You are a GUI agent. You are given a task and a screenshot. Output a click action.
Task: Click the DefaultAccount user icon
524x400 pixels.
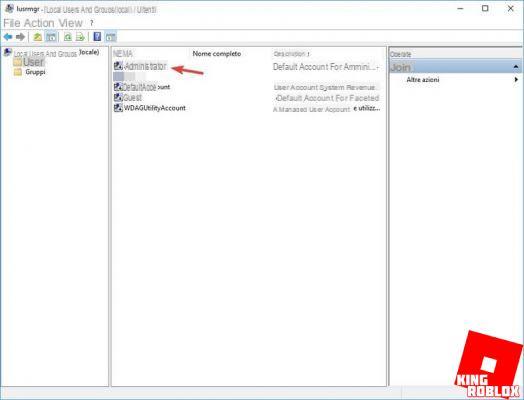point(118,87)
